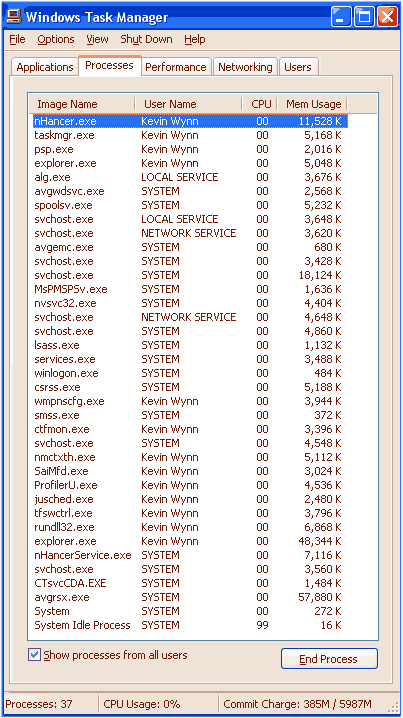The image size is (403, 718).
Task: Click the CPU Usage: 0% status entry
Action: pyautogui.click(x=142, y=704)
